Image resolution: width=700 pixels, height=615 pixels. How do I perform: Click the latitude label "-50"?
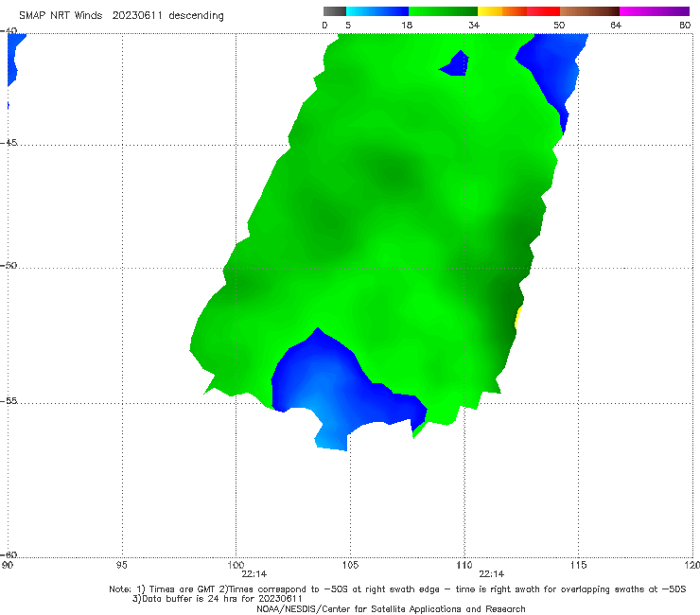click(x=9, y=265)
